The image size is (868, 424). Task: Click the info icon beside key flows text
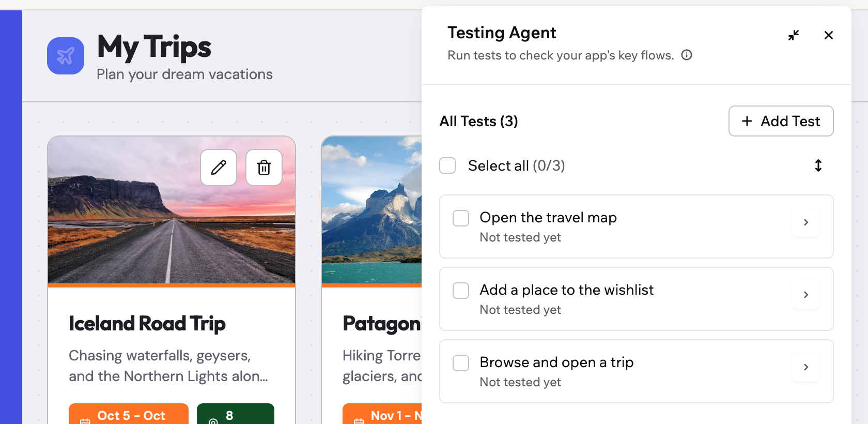(x=687, y=55)
